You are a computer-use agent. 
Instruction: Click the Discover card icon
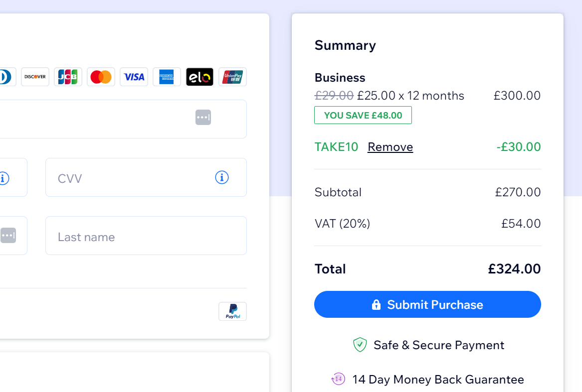click(35, 77)
